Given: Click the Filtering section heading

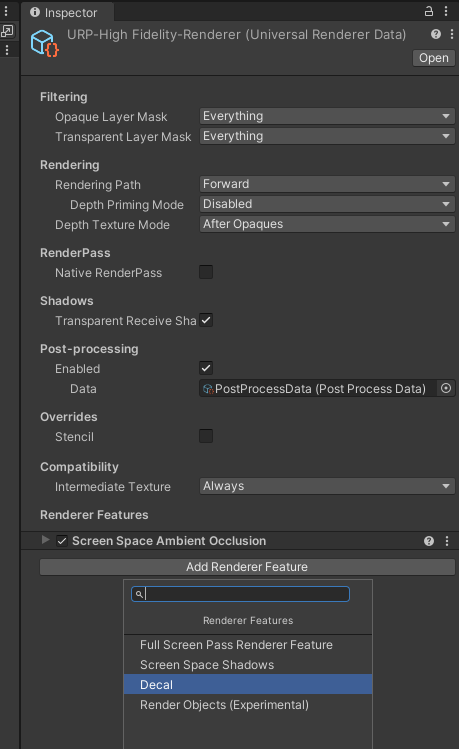Looking at the screenshot, I should point(64,97).
